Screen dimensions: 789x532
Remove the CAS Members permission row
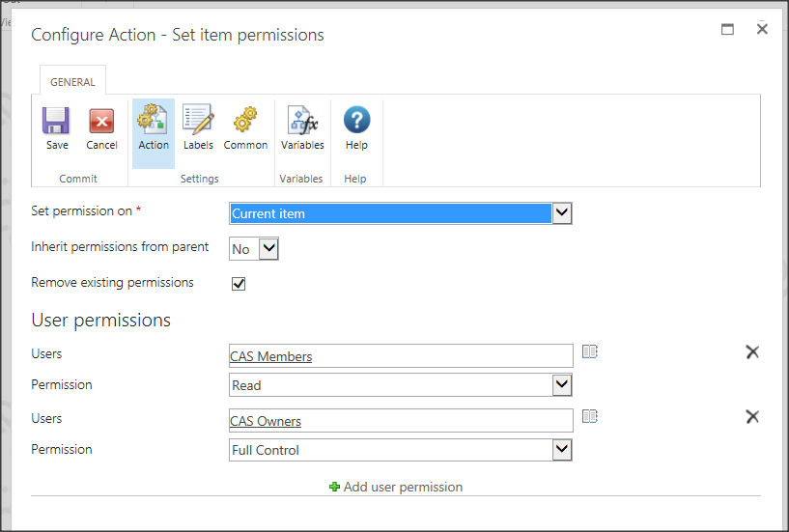[x=752, y=351]
